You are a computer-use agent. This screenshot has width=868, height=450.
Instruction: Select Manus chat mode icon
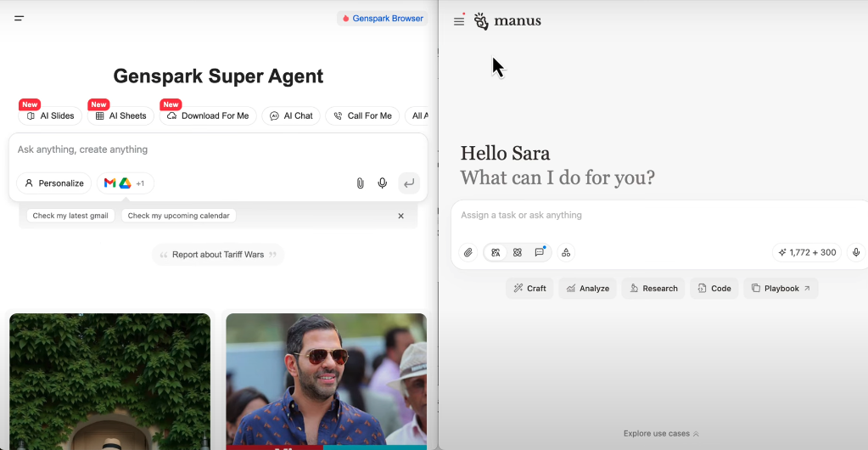click(539, 252)
